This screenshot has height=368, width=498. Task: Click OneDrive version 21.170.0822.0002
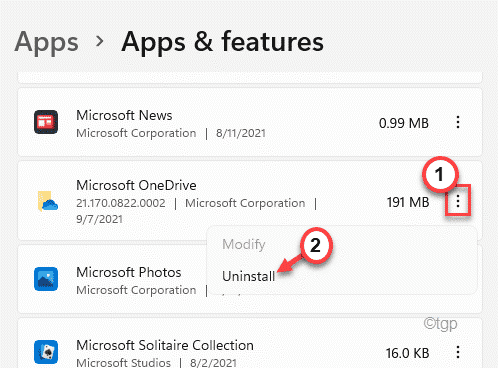pos(121,203)
